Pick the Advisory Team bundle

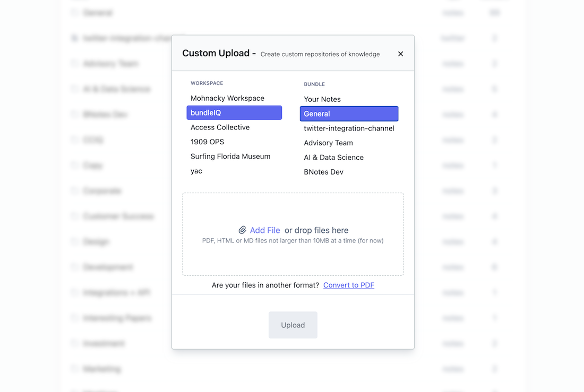point(328,143)
